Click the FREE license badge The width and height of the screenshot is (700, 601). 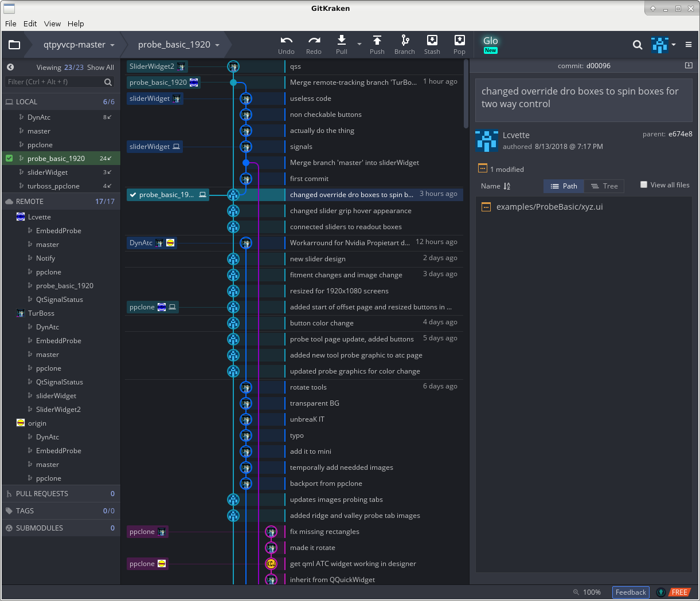tap(679, 592)
